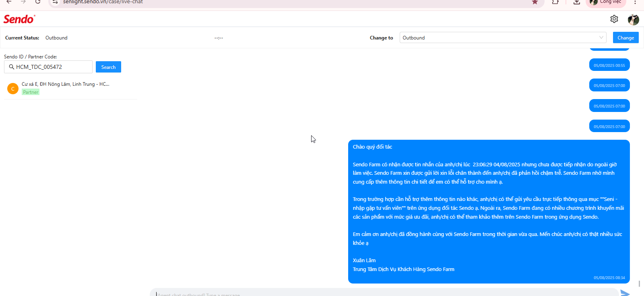
Task: Go back with the browser back arrow
Action: tap(9, 2)
